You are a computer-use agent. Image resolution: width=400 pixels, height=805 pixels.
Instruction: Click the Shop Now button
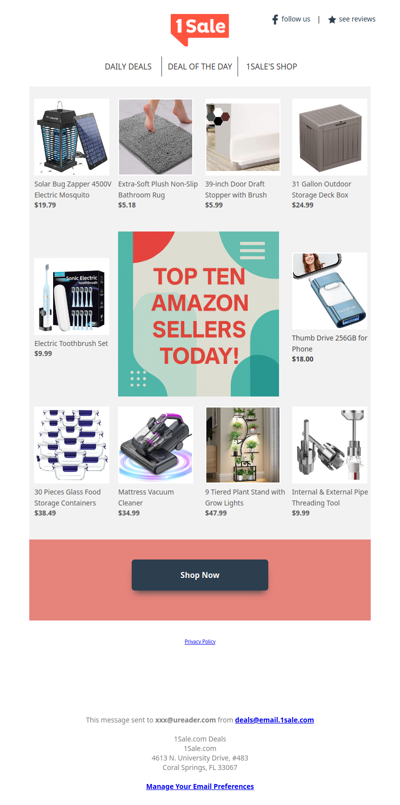pyautogui.click(x=200, y=575)
